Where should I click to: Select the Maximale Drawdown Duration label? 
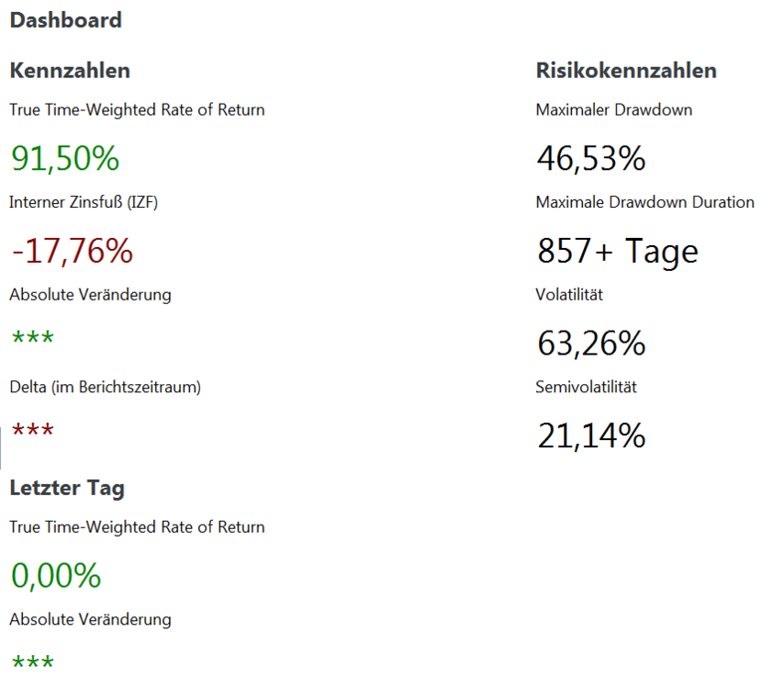[644, 202]
